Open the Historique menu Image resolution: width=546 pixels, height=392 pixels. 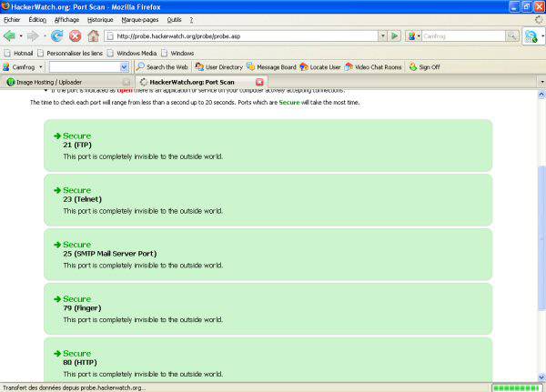point(100,20)
